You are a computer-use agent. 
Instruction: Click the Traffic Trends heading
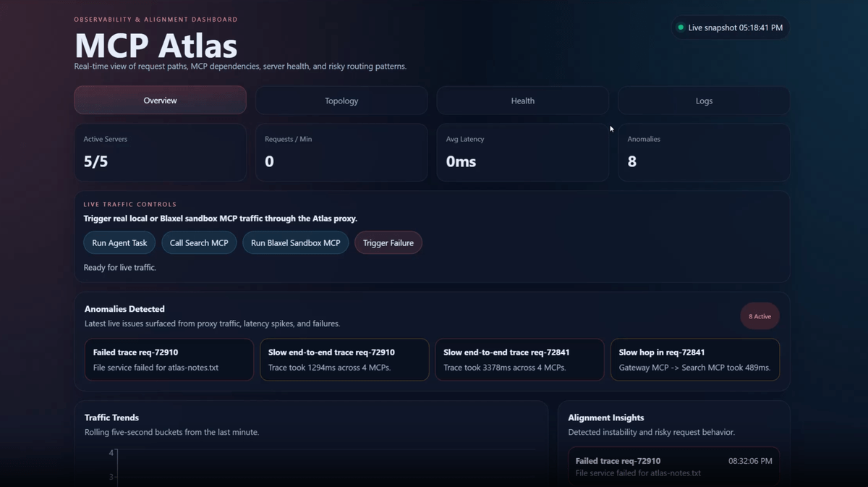111,418
